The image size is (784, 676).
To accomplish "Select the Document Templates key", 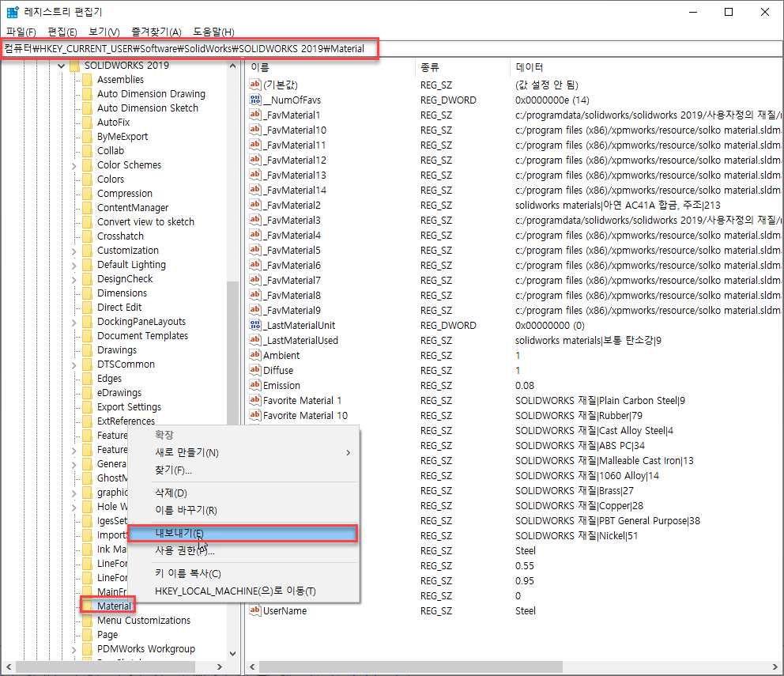I will coord(142,336).
